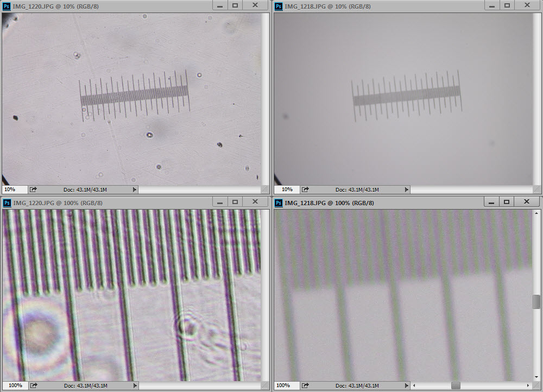This screenshot has width=543, height=392.
Task: Minimize the IMG_1220.JPG @ 100% window
Action: pos(220,202)
